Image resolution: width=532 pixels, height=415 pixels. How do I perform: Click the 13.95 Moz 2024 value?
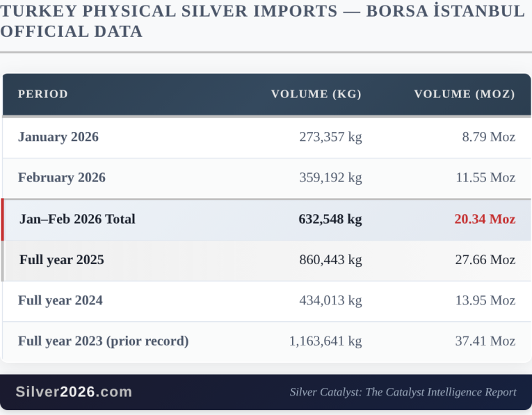(x=485, y=300)
